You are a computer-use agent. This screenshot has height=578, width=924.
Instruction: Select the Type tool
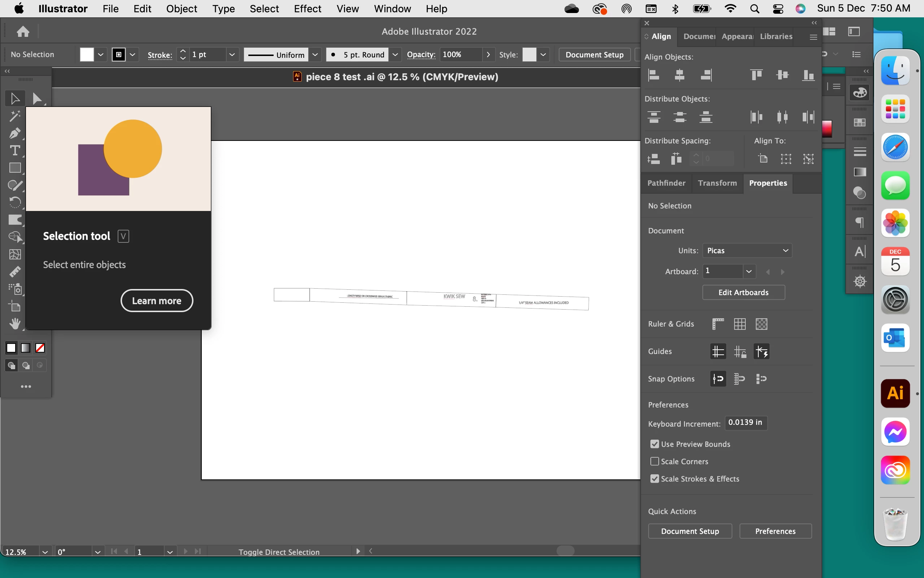[x=15, y=150]
